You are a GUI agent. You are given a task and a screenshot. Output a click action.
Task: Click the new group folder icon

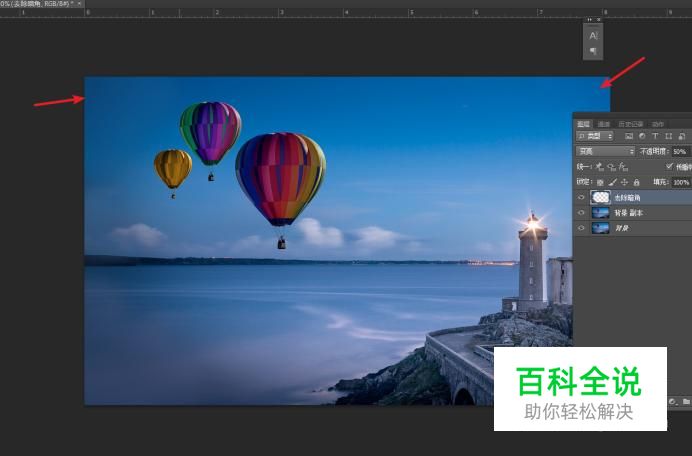(x=686, y=402)
